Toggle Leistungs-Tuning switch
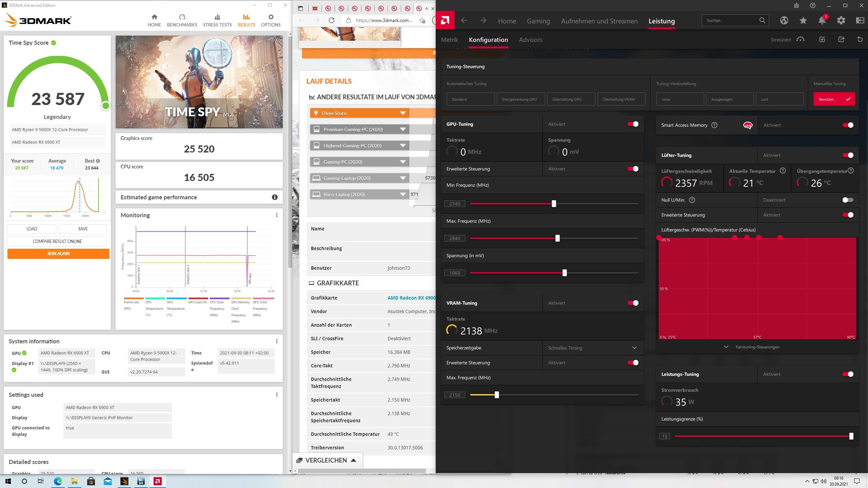The width and height of the screenshot is (868, 488). coord(848,374)
